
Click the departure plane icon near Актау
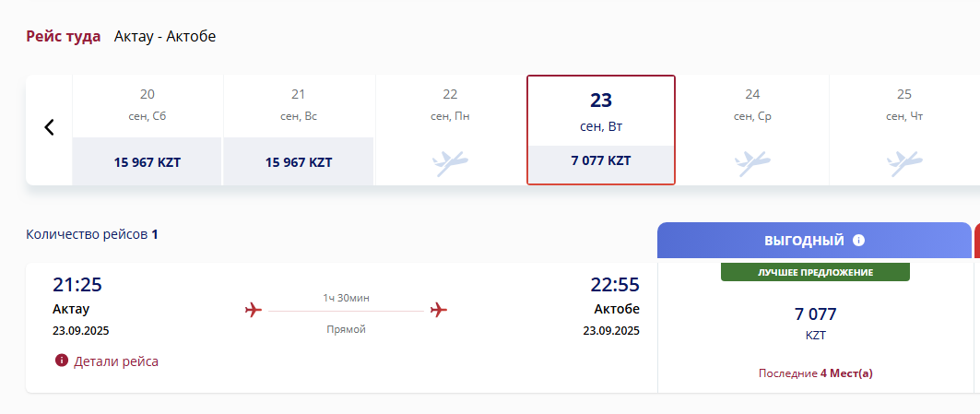[254, 310]
